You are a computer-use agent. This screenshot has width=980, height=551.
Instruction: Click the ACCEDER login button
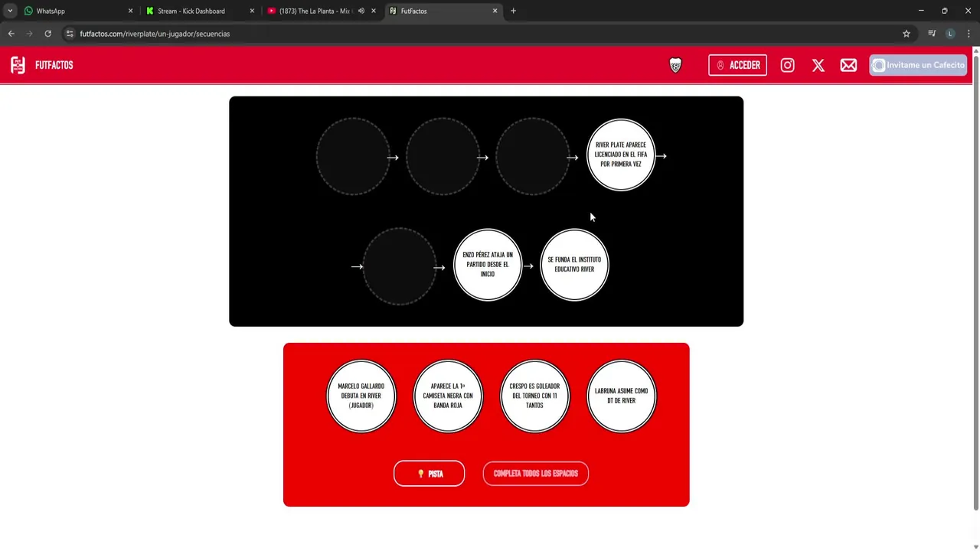click(737, 65)
